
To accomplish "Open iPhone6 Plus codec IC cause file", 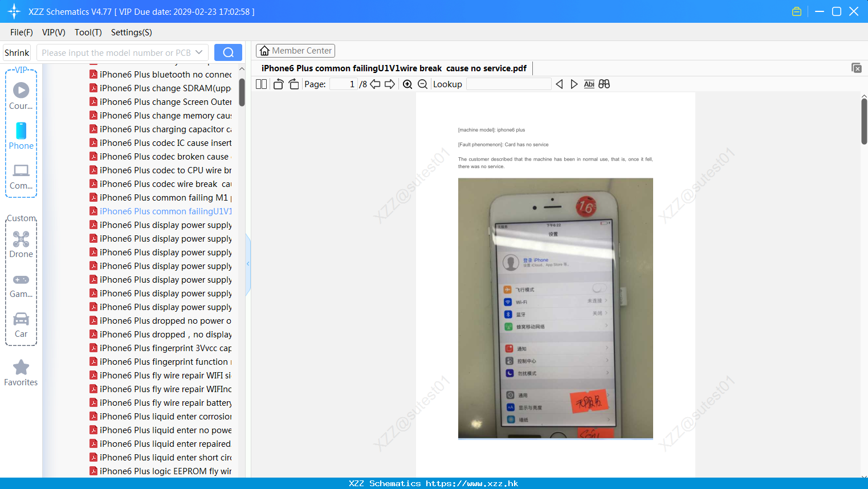I will 161,143.
